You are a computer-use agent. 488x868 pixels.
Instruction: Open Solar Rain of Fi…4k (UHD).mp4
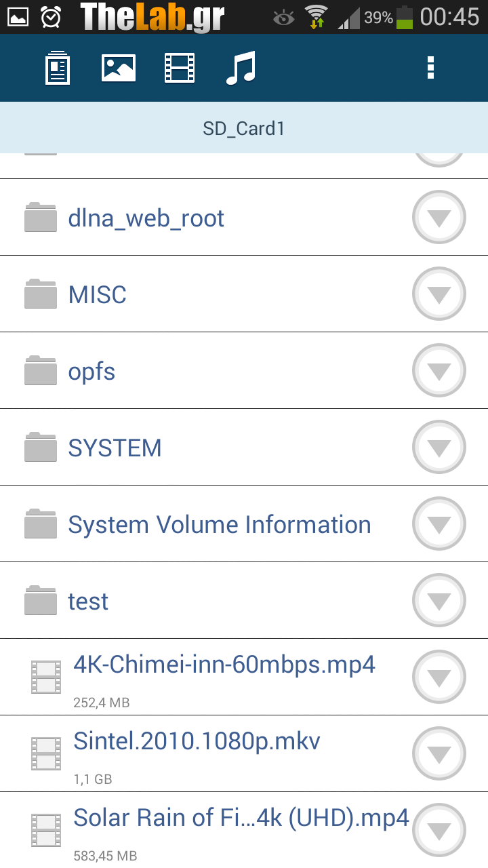tap(241, 818)
